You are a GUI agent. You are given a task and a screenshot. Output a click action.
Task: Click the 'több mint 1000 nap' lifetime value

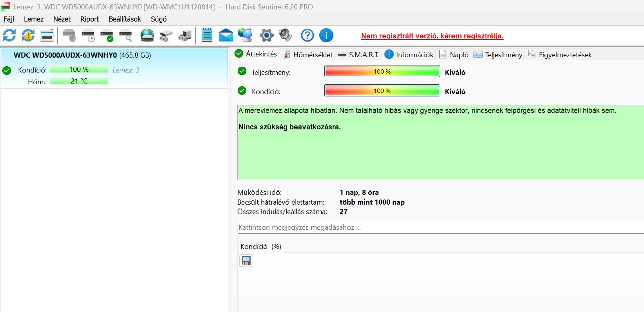[372, 202]
